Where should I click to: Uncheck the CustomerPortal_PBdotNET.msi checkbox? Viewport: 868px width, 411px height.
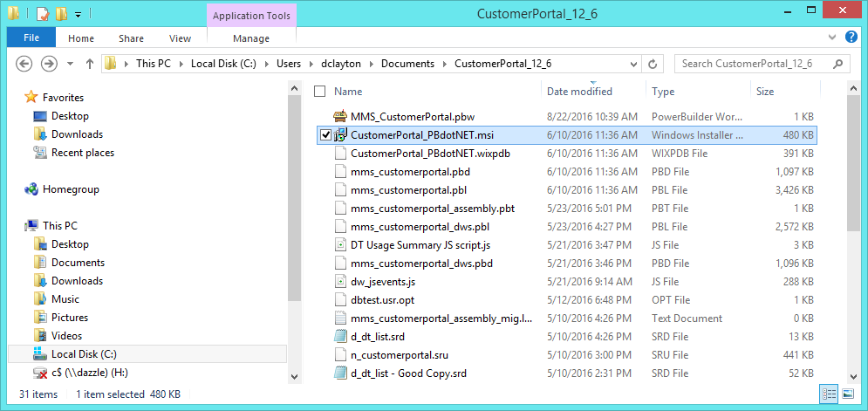point(325,134)
